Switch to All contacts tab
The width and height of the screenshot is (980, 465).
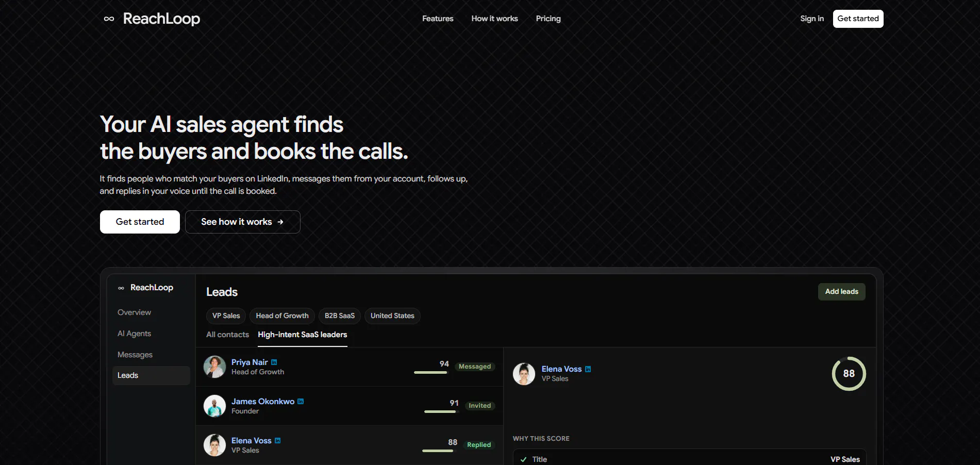pyautogui.click(x=227, y=335)
